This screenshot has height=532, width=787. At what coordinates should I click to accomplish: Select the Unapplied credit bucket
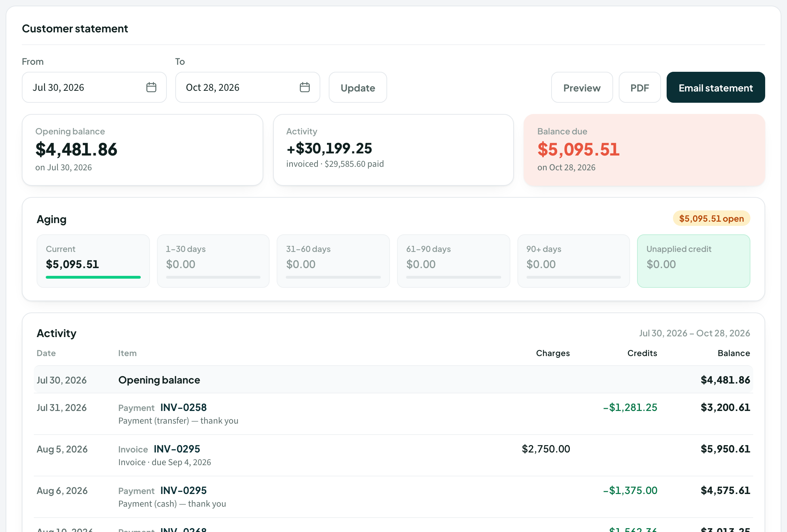click(694, 261)
